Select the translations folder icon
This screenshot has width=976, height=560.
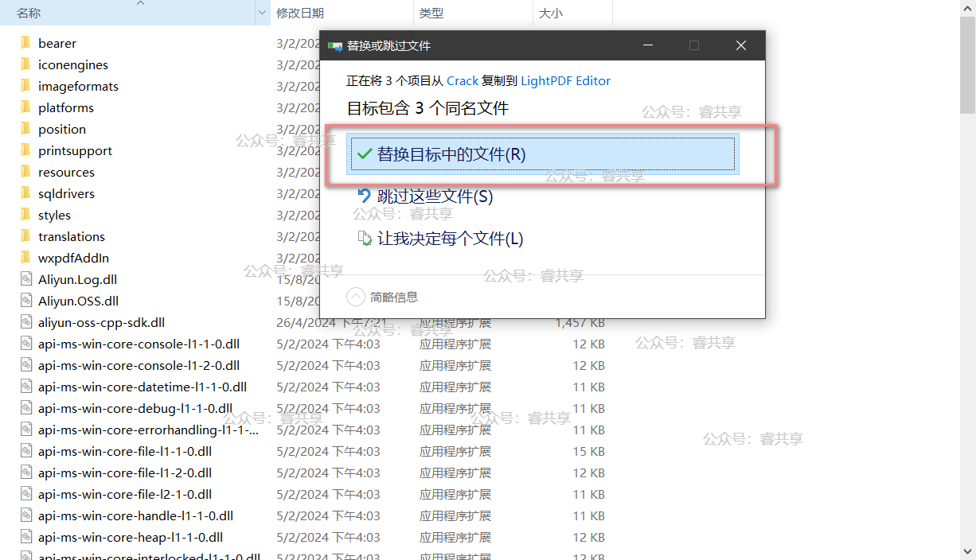click(25, 236)
